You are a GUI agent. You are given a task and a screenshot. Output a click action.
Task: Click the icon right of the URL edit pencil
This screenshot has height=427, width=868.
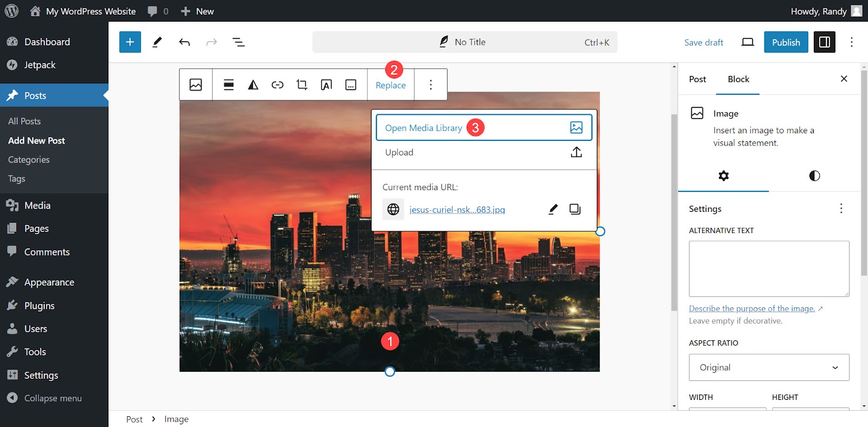pos(575,209)
